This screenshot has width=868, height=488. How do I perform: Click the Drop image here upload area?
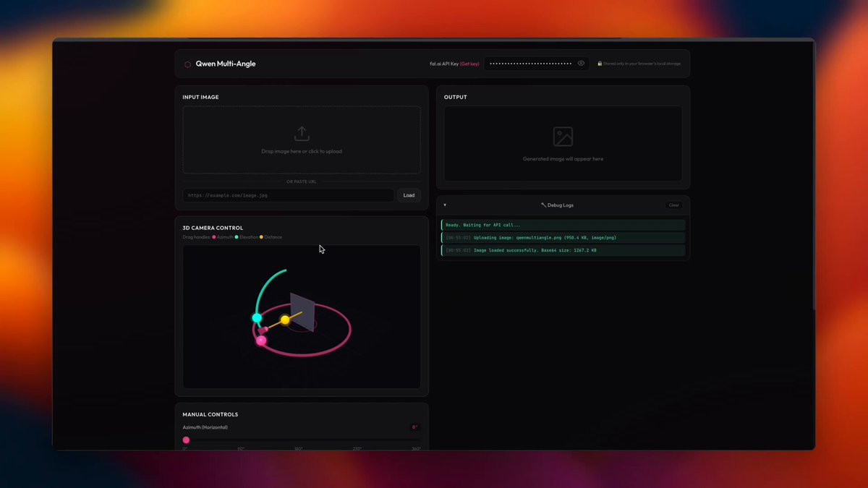pyautogui.click(x=302, y=140)
